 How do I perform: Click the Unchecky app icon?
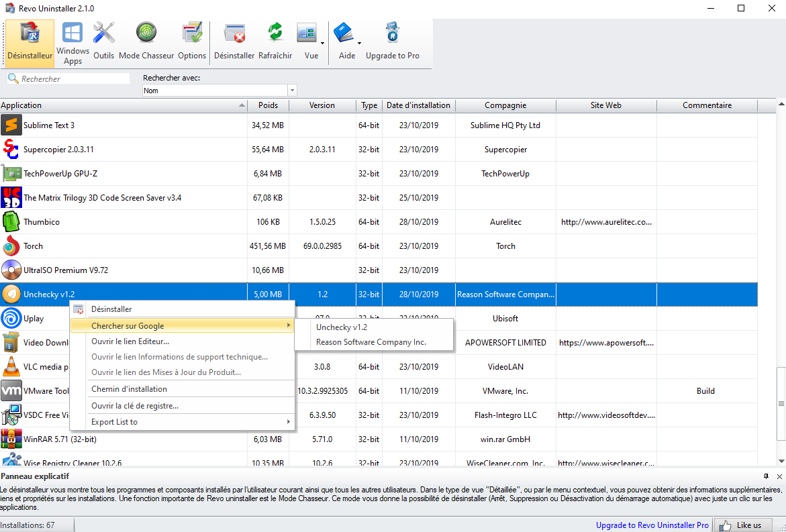click(x=11, y=294)
